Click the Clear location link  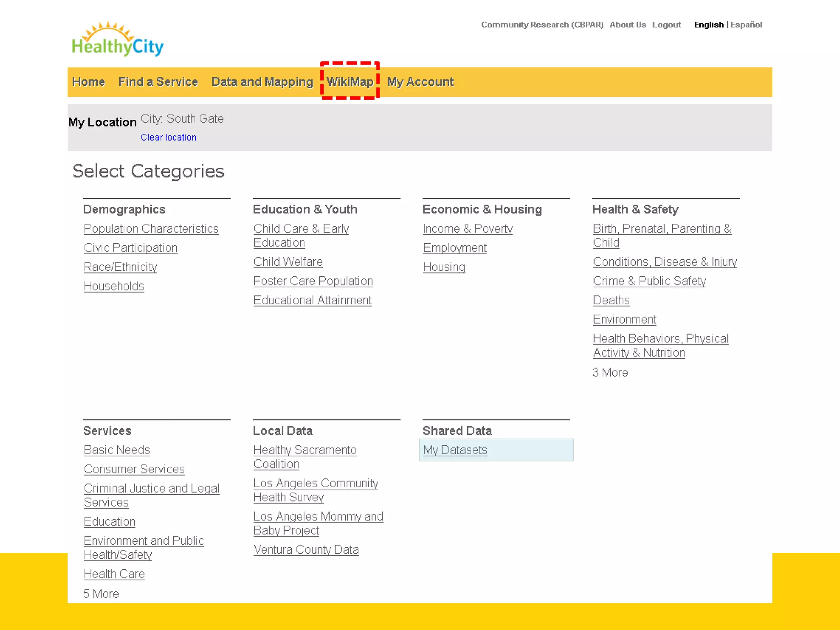168,137
